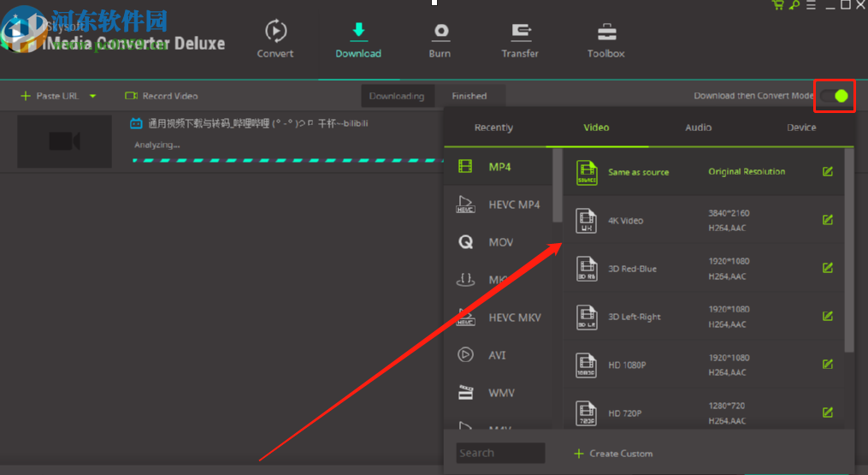This screenshot has width=868, height=475.
Task: Click the 4K Video file icon
Action: (x=587, y=221)
